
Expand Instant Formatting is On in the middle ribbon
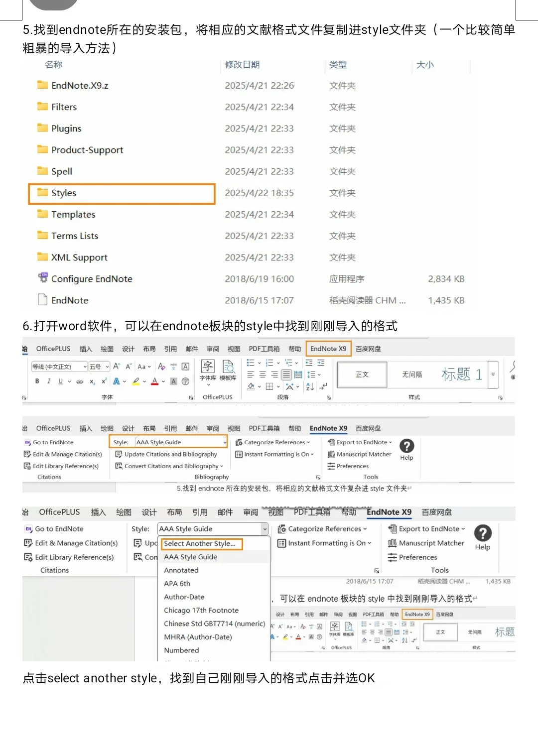click(274, 454)
